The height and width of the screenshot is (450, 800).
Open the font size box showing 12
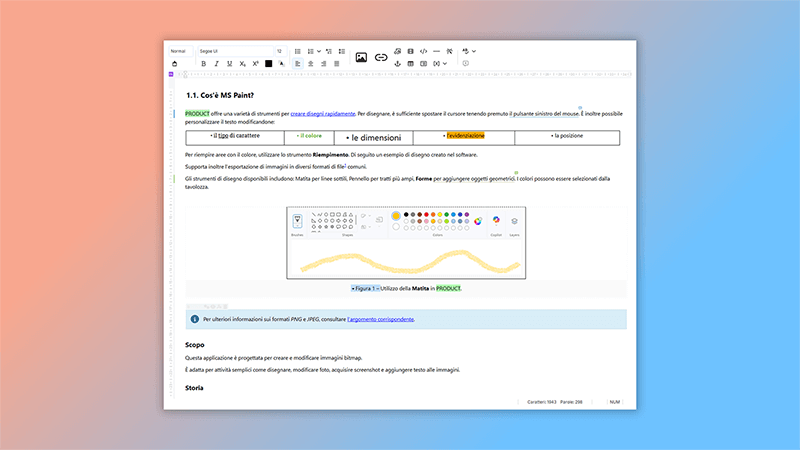281,51
